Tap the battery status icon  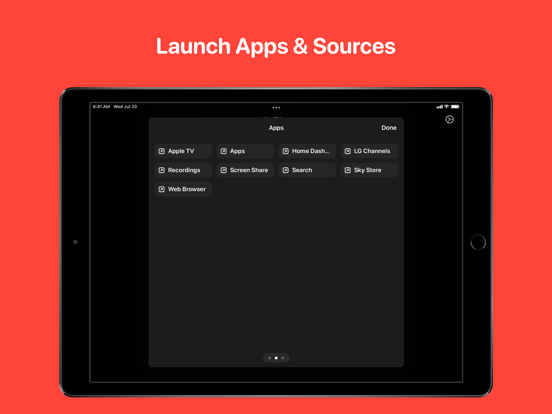tap(455, 107)
